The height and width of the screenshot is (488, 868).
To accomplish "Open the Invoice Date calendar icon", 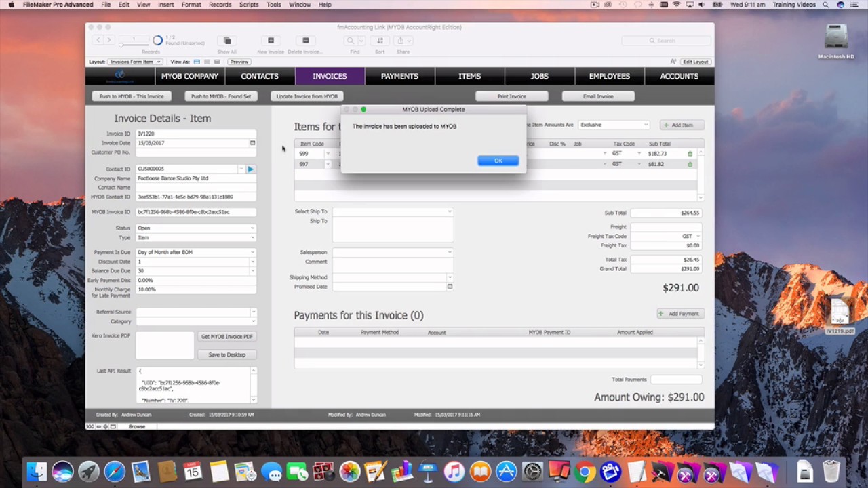I will point(252,143).
